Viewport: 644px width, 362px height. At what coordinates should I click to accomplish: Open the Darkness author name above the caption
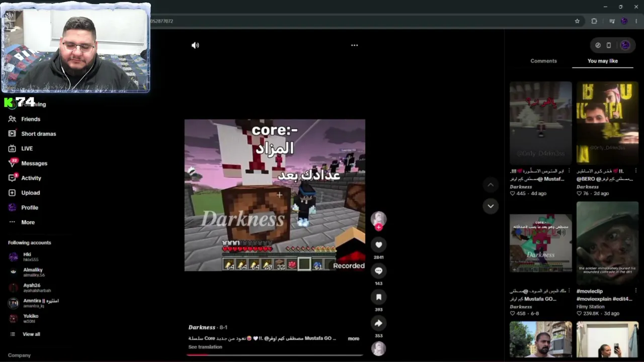[x=202, y=327]
